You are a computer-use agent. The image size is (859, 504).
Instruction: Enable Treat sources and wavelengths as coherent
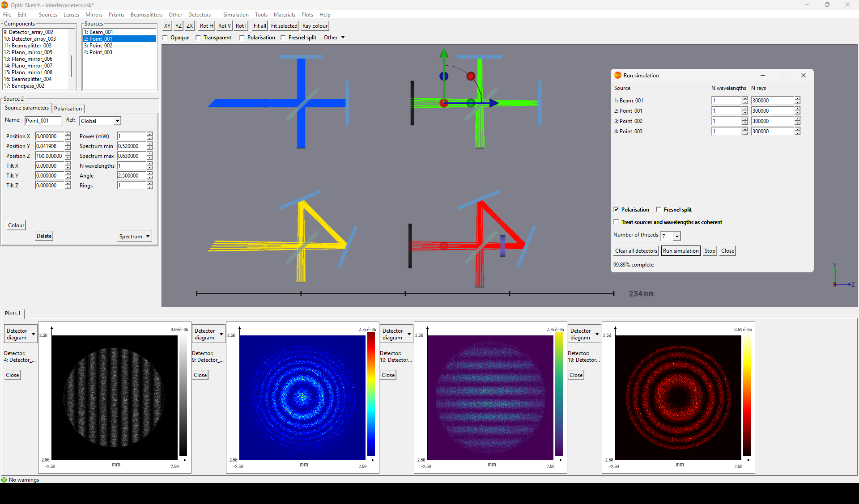tap(617, 222)
